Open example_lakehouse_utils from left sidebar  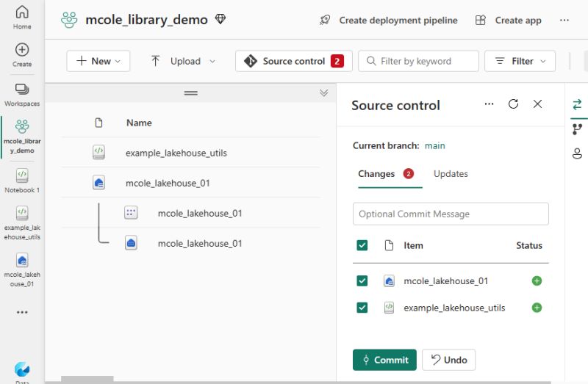tap(22, 223)
